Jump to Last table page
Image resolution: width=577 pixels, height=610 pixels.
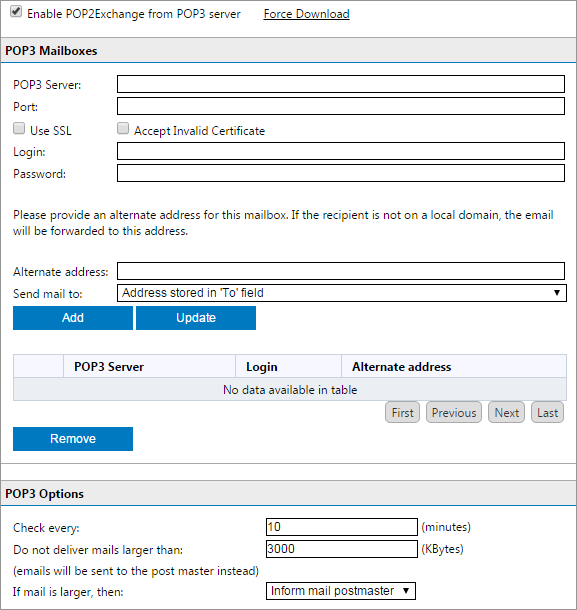pos(547,412)
